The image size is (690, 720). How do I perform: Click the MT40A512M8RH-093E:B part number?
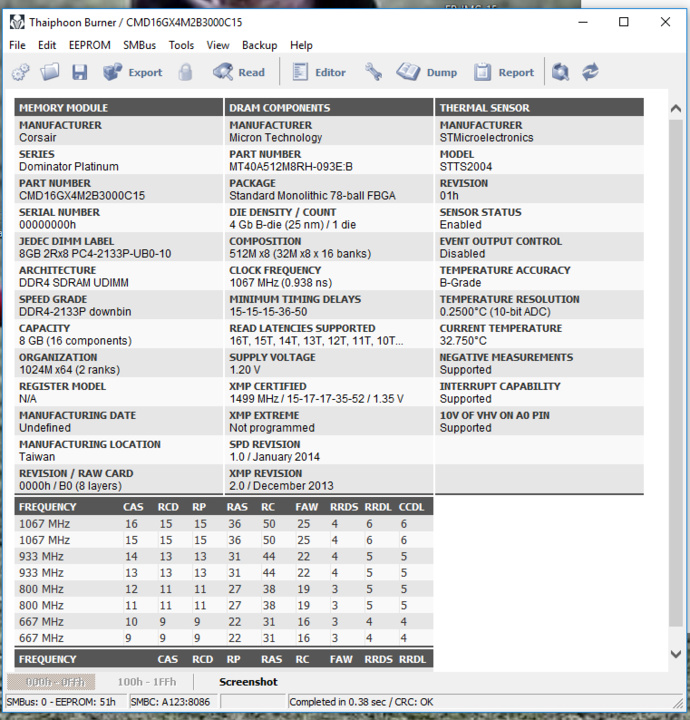click(291, 167)
